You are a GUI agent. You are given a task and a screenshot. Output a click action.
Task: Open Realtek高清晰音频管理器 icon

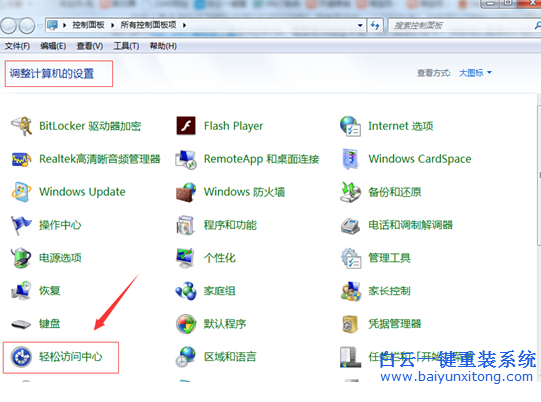[21, 159]
